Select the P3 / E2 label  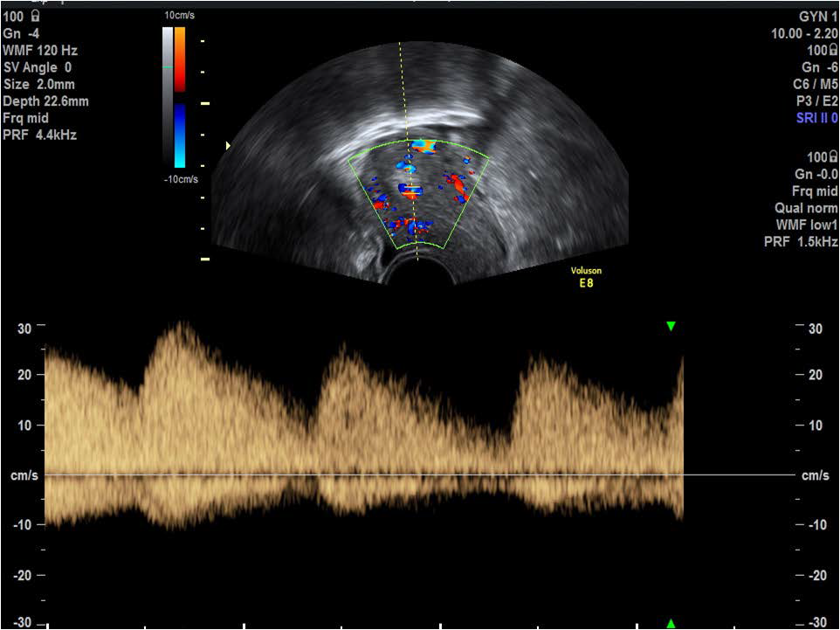[818, 102]
